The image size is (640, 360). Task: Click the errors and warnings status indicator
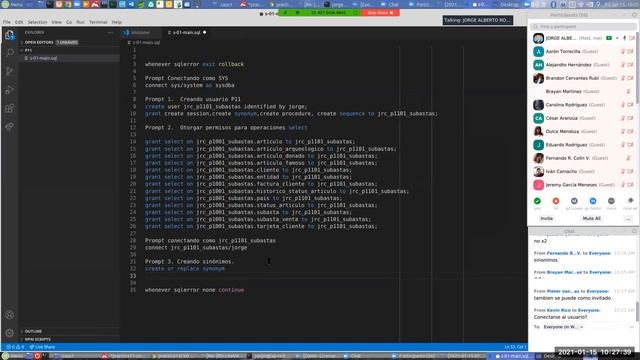click(x=15, y=347)
